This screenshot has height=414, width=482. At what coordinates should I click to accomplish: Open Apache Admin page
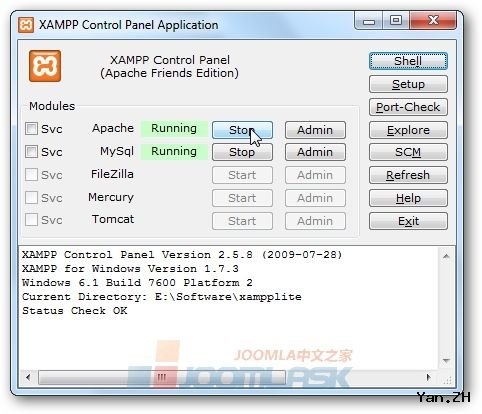(x=315, y=130)
